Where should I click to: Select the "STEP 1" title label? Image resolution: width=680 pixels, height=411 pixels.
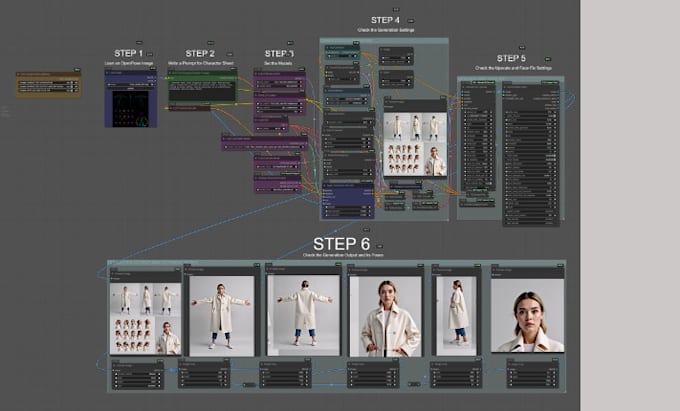click(x=128, y=53)
